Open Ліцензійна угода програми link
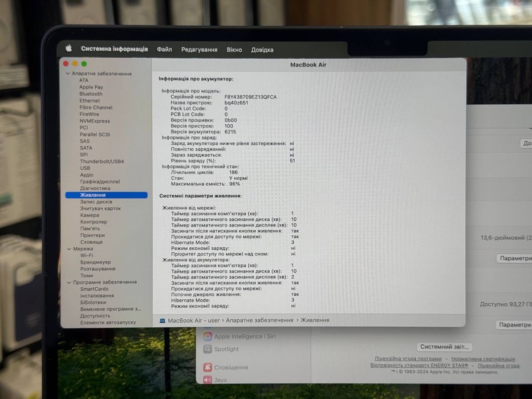This screenshot has width=532, height=399. [x=408, y=359]
